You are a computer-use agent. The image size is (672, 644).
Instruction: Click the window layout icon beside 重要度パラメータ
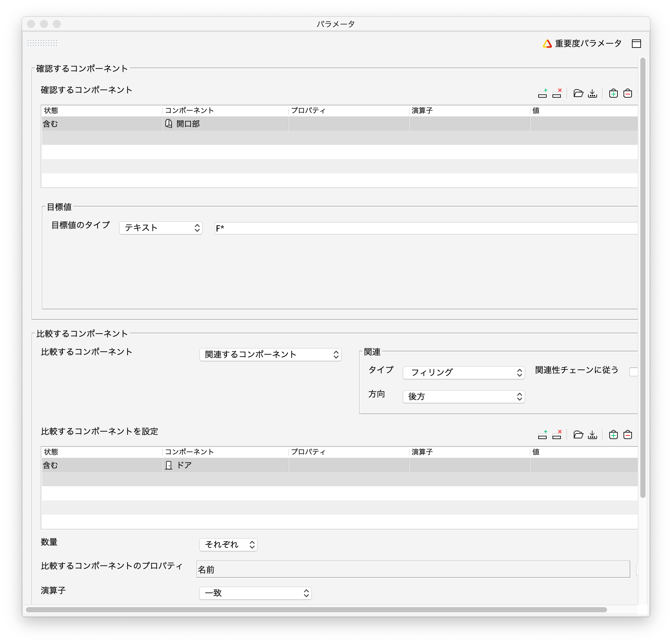(x=636, y=44)
